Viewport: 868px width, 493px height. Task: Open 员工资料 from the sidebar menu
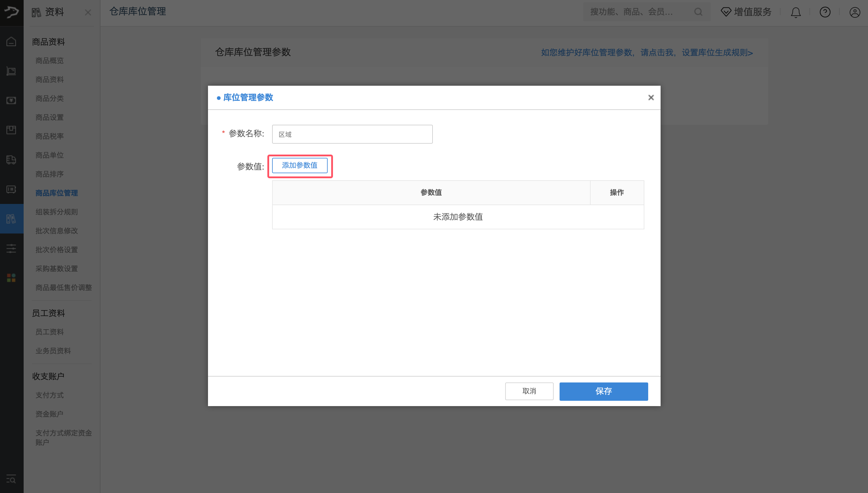(49, 332)
